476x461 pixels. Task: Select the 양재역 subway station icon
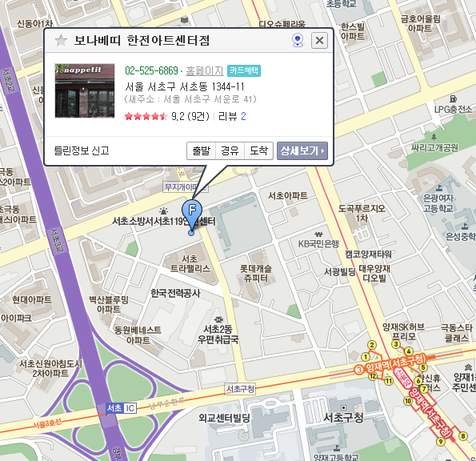point(359,370)
